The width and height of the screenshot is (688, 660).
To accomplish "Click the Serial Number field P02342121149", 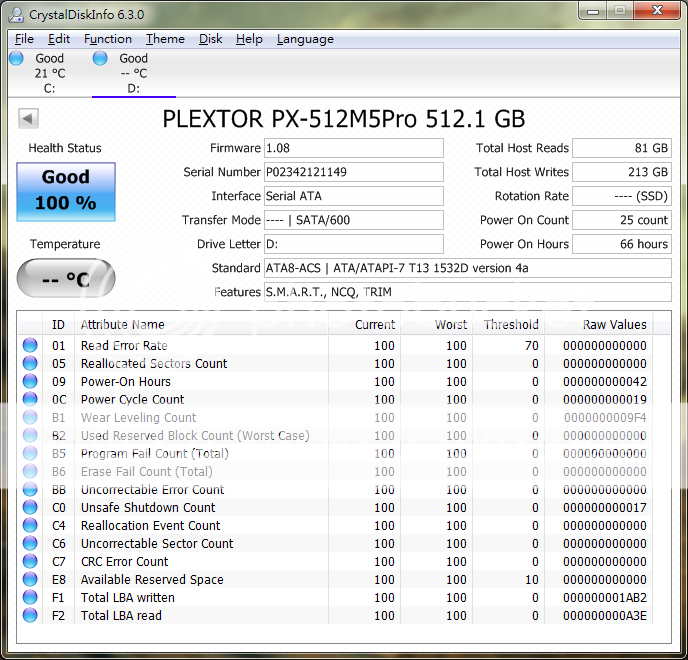I will (x=354, y=172).
